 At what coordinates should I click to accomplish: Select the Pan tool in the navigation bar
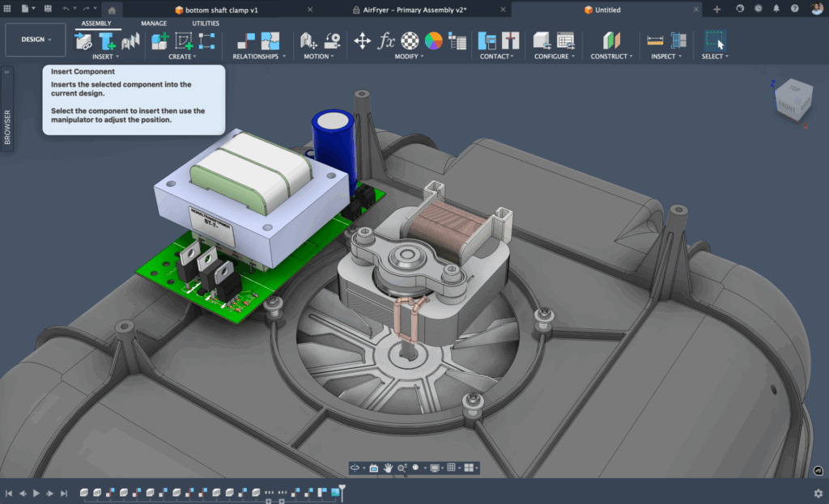(389, 467)
